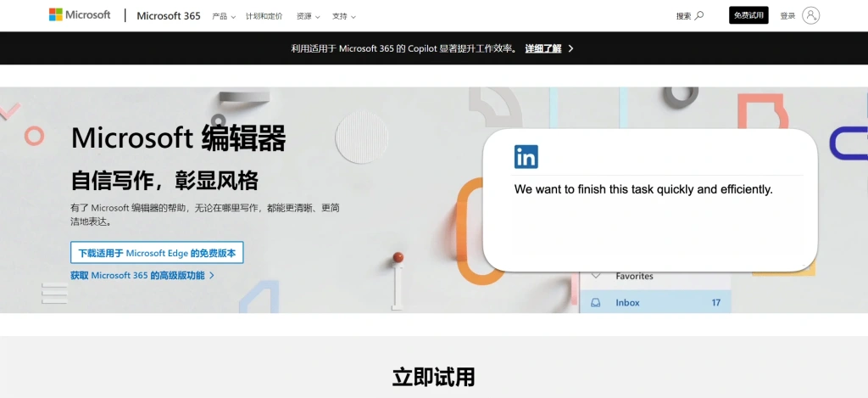Click the 搜索 magnifier icon

tap(699, 15)
